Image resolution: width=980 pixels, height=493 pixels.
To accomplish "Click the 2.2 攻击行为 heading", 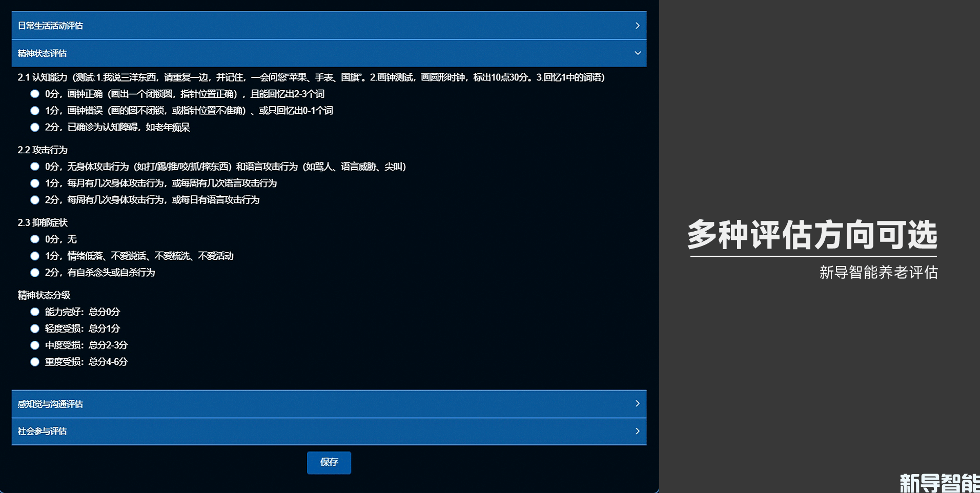I will coord(43,150).
